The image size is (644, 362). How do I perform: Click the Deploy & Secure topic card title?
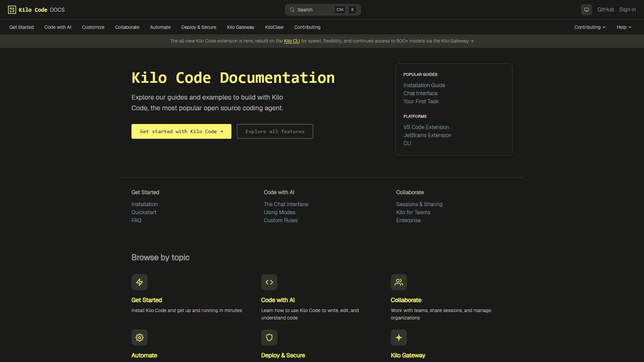click(x=283, y=355)
